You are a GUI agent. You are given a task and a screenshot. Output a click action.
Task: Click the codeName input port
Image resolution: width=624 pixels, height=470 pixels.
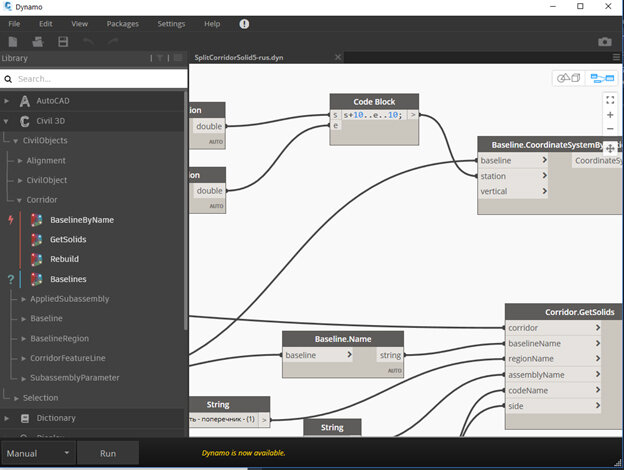coord(553,390)
